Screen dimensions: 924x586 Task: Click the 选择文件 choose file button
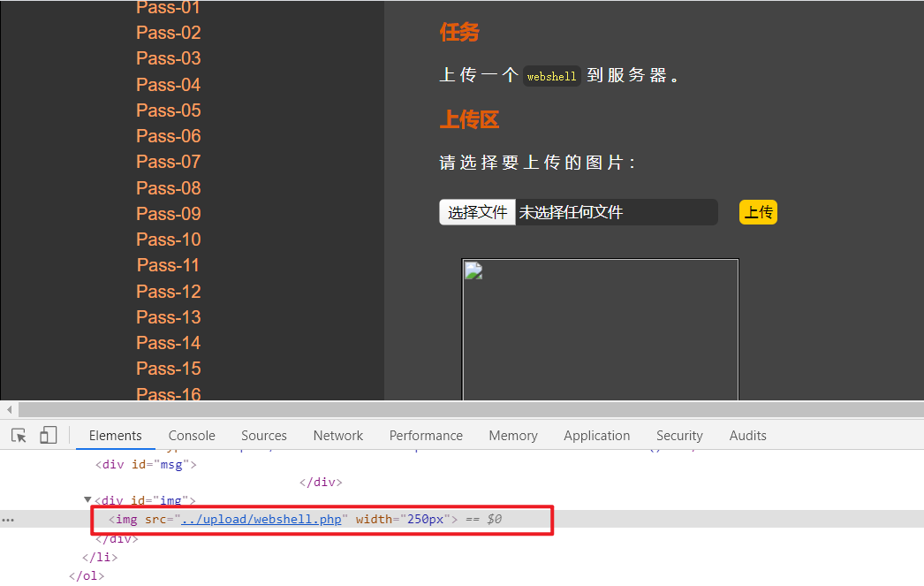click(477, 212)
